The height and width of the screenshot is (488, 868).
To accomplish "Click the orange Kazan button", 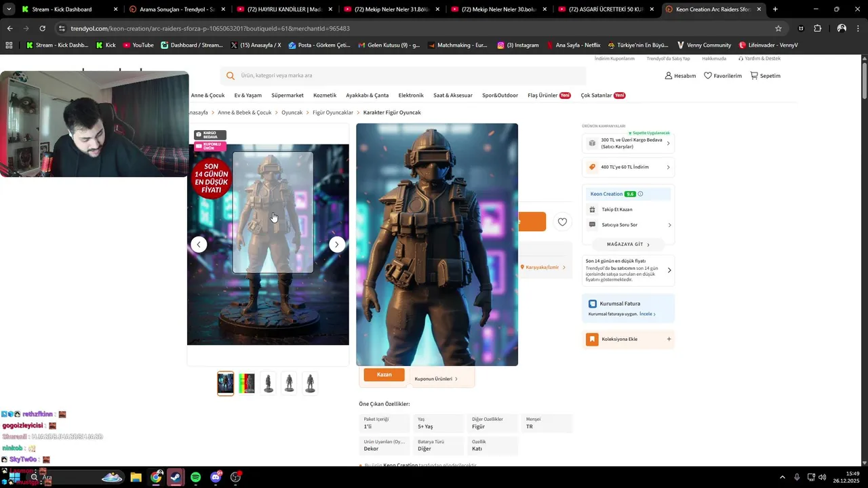I will point(384,375).
